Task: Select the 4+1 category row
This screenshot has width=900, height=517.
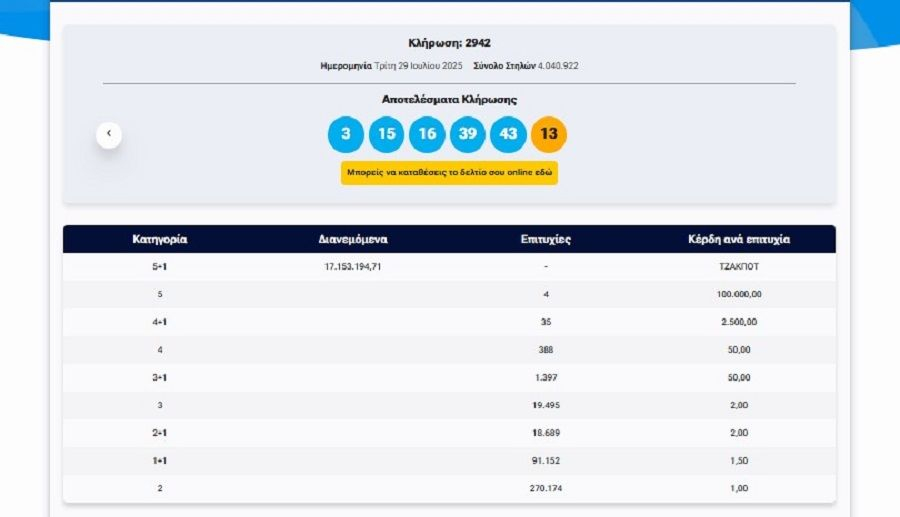Action: tap(160, 322)
